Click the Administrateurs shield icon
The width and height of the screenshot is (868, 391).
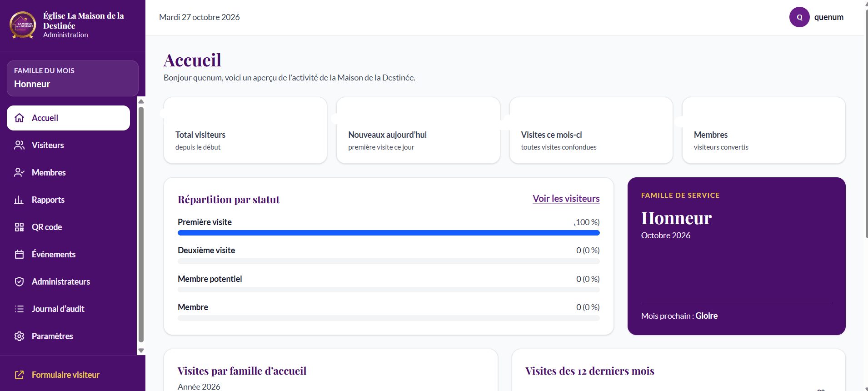[x=19, y=282]
